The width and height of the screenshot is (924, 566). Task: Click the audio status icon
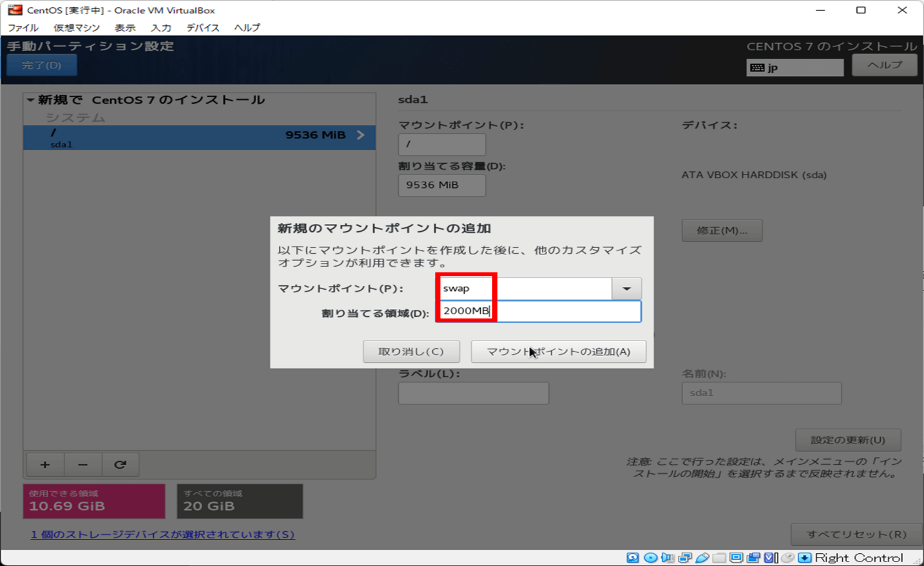(668, 558)
